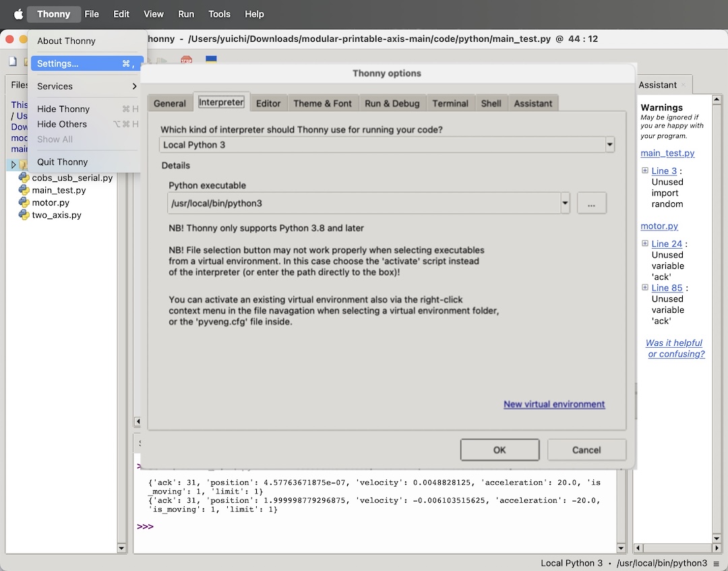This screenshot has height=571, width=728.
Task: Click New virtual environment link
Action: (x=554, y=404)
